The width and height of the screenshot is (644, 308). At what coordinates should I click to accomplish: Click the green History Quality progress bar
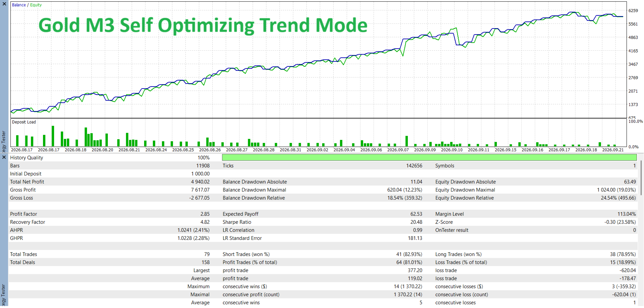(x=429, y=157)
